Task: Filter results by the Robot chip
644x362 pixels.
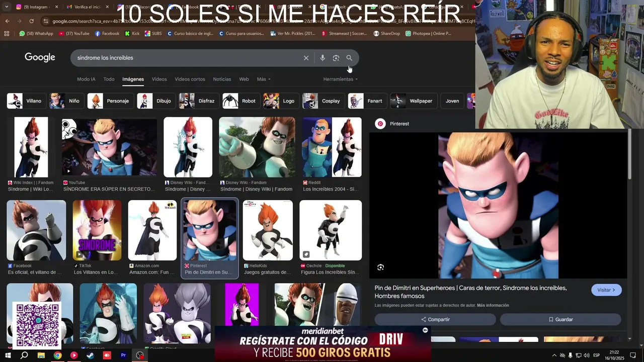Action: [240, 101]
